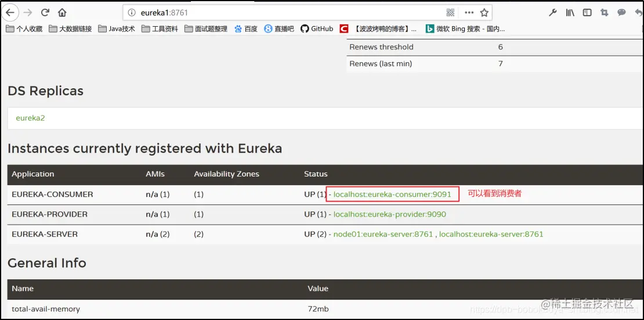The height and width of the screenshot is (320, 644).
Task: Click the 72mb memory value
Action: click(319, 309)
